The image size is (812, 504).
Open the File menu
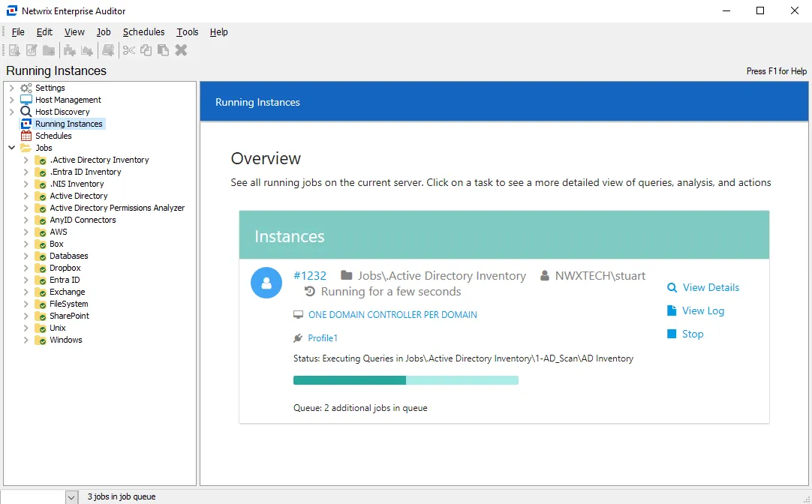point(18,32)
